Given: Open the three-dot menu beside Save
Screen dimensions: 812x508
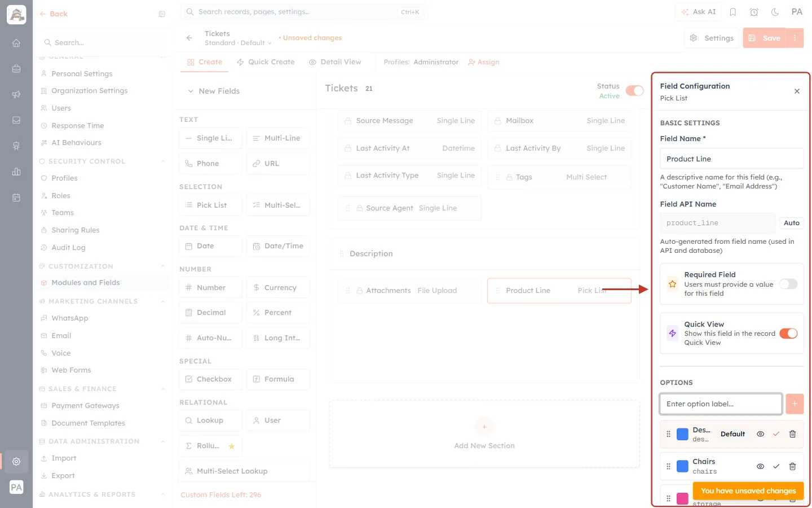Looking at the screenshot, I should pyautogui.click(x=795, y=38).
